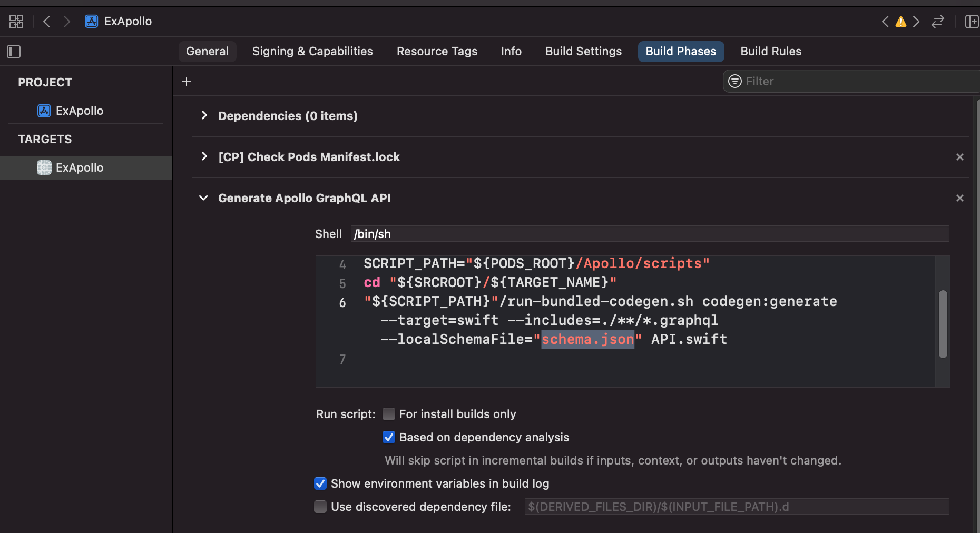Select the ExApollo target in the sidebar
This screenshot has width=980, height=533.
pyautogui.click(x=86, y=167)
